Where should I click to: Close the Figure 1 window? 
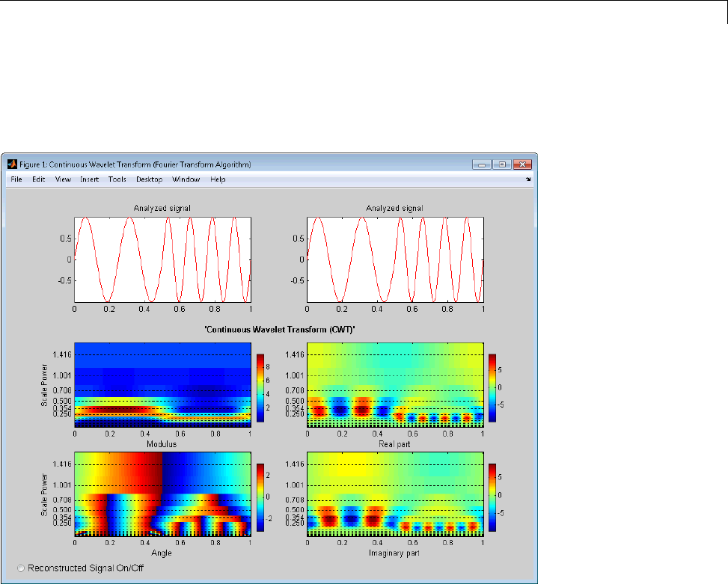click(x=522, y=165)
